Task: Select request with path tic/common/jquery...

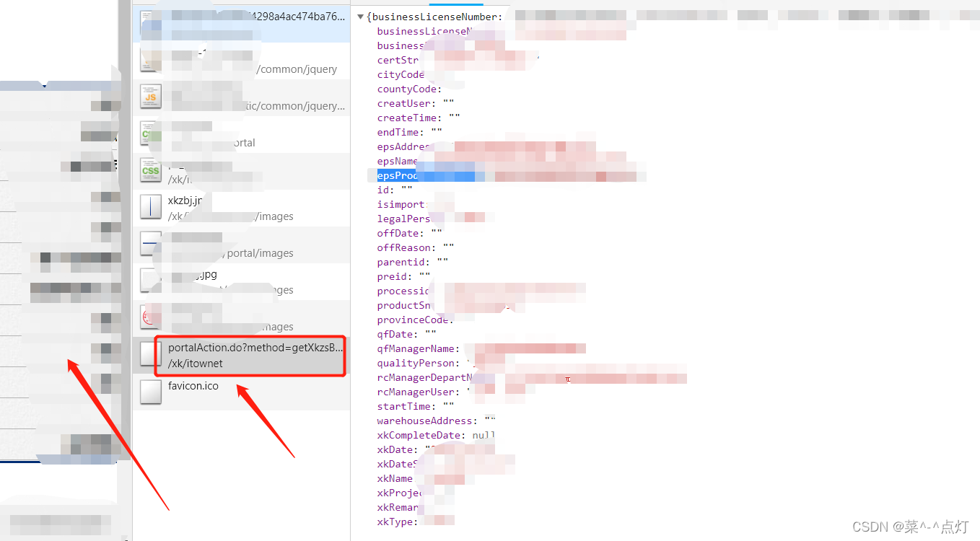Action: point(241,97)
